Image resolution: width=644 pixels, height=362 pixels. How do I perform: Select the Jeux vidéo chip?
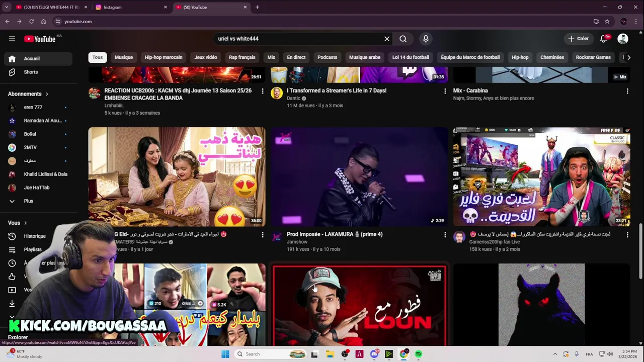tap(206, 57)
